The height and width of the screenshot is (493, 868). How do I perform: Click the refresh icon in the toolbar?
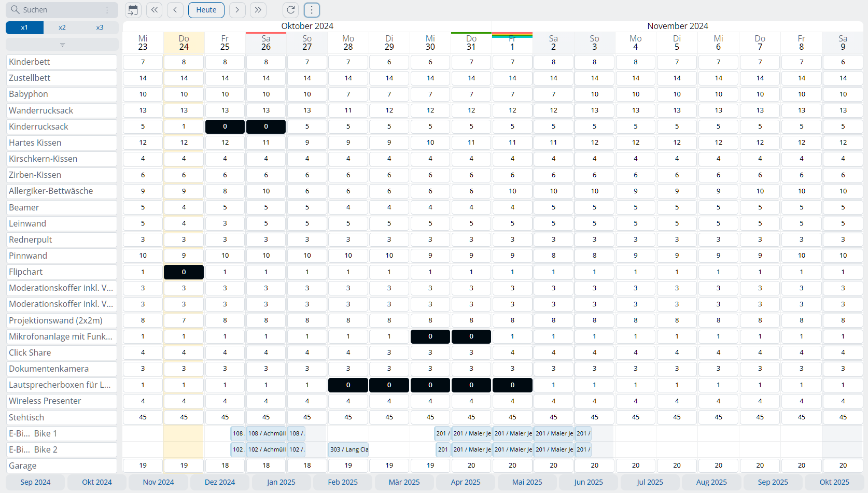tap(291, 10)
